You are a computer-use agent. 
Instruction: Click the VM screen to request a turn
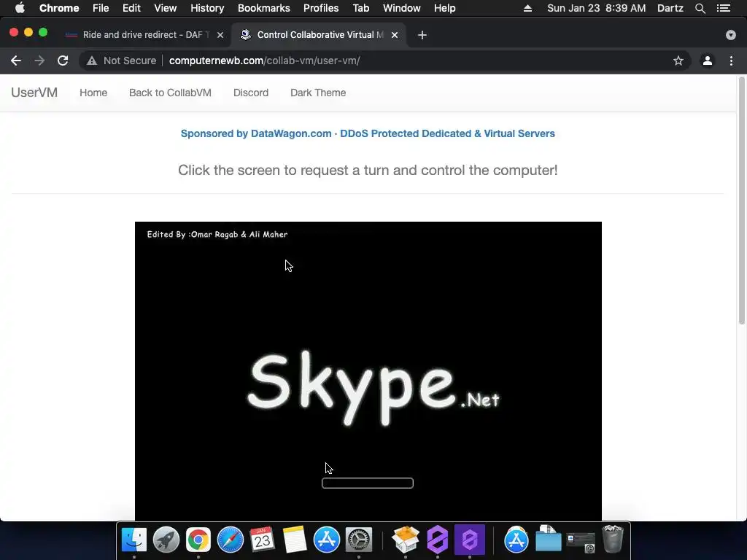pos(368,371)
